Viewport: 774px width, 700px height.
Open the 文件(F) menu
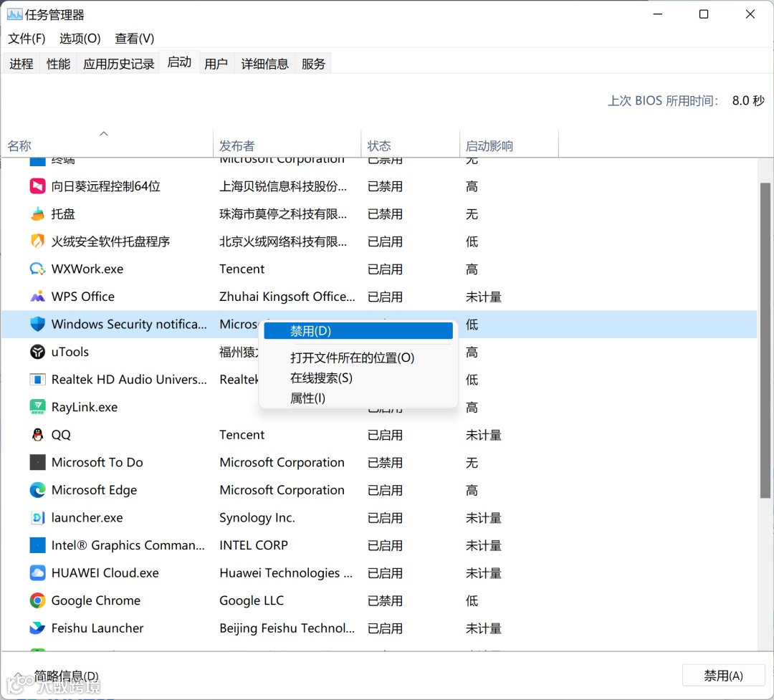tap(27, 39)
